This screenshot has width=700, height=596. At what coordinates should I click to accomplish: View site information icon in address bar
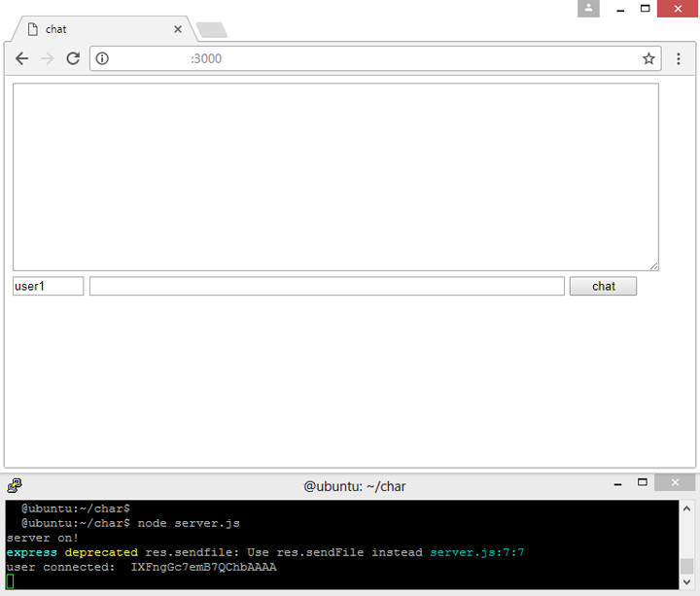pyautogui.click(x=102, y=58)
